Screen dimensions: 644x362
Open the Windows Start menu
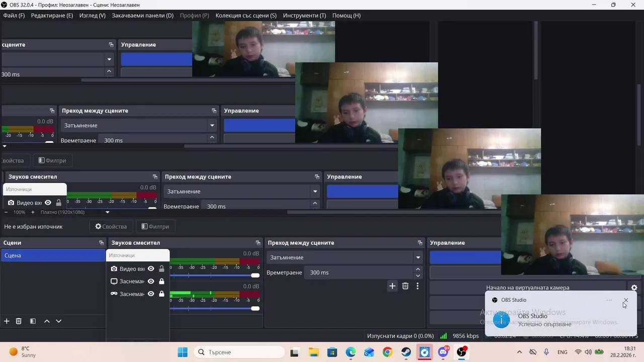tap(182, 352)
